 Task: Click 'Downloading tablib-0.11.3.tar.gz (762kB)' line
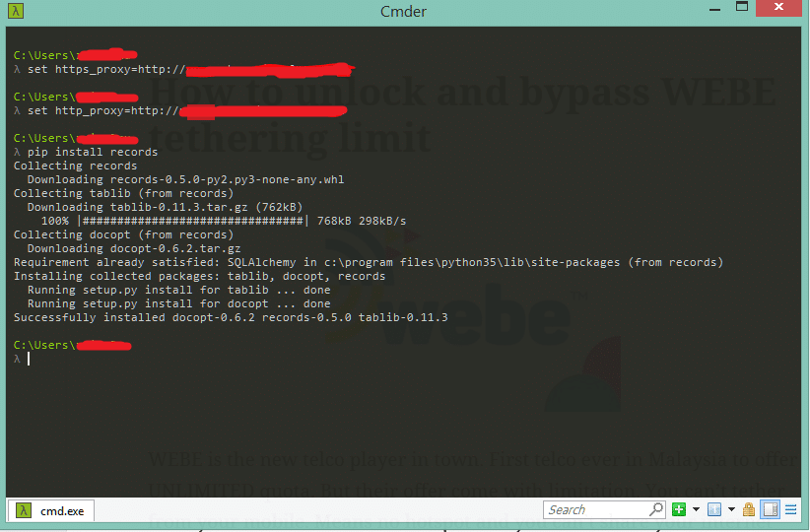click(165, 207)
